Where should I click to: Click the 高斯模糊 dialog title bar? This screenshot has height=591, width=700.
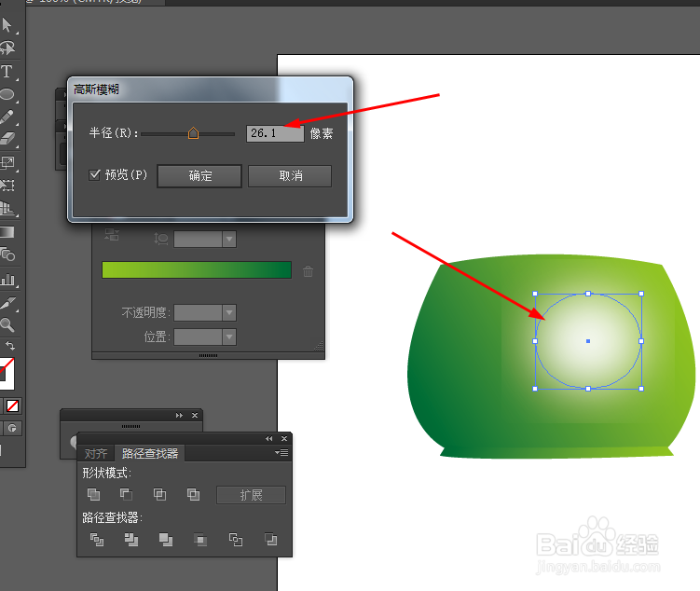click(x=210, y=89)
